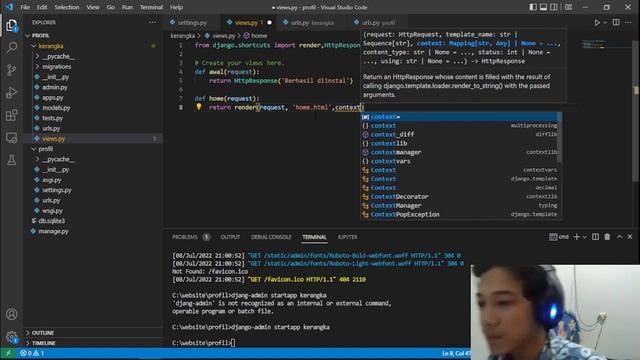The image size is (640, 360).
Task: Open the Accounts icon
Action: click(x=11, y=314)
